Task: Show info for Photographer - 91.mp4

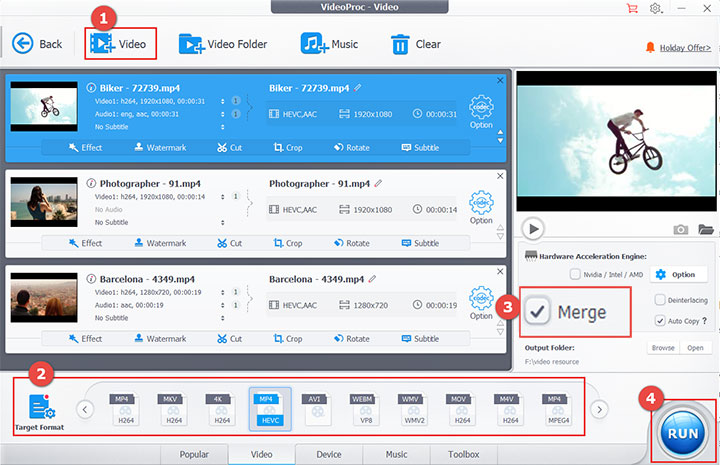Action: tap(91, 183)
